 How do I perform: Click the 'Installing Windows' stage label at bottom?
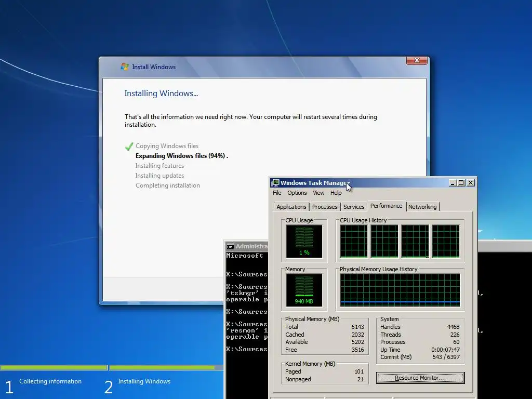pos(144,381)
